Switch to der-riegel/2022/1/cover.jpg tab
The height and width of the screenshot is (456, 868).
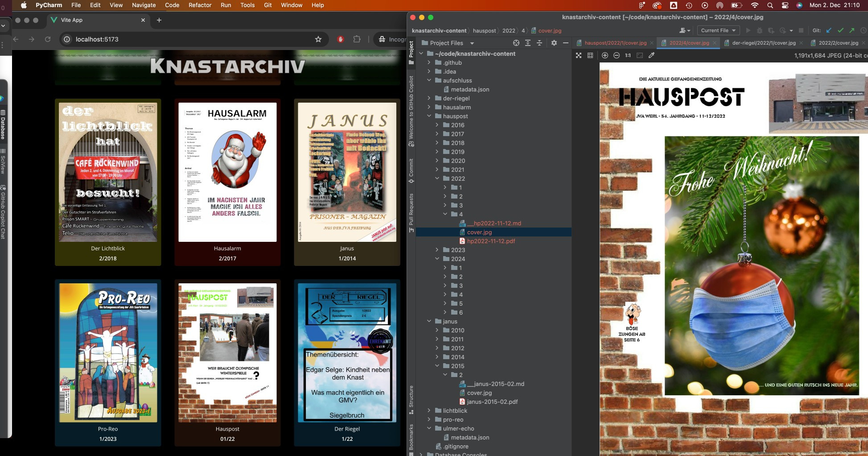tap(764, 43)
